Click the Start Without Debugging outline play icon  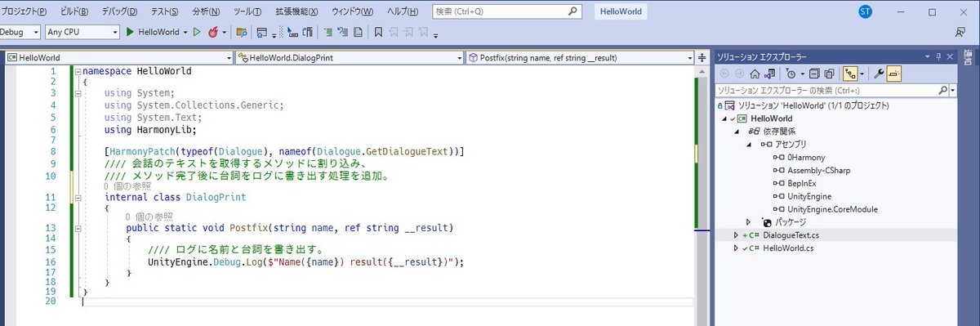pyautogui.click(x=196, y=32)
